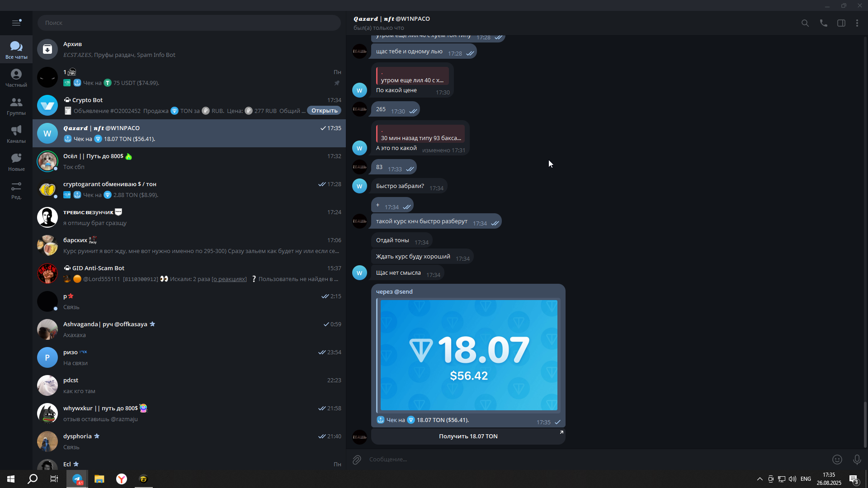
Task: Click avatar of 'Осёл' chat
Action: 47,161
